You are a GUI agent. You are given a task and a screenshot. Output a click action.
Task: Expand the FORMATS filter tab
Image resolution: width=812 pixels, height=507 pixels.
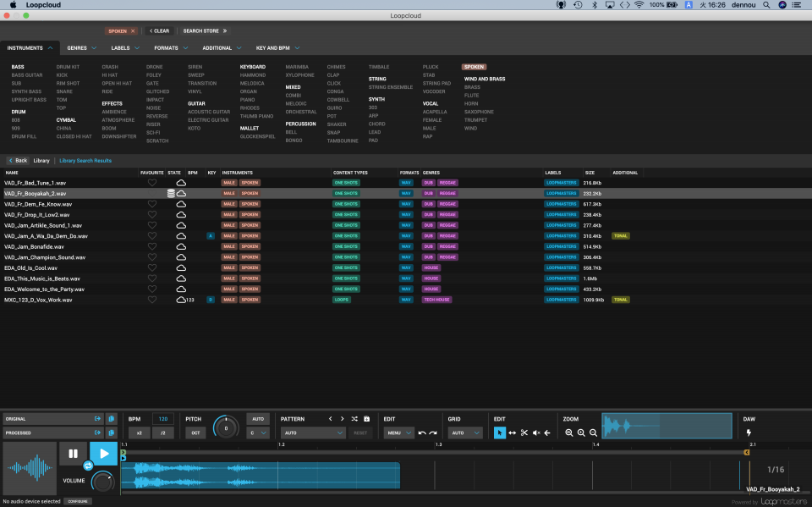coord(171,47)
